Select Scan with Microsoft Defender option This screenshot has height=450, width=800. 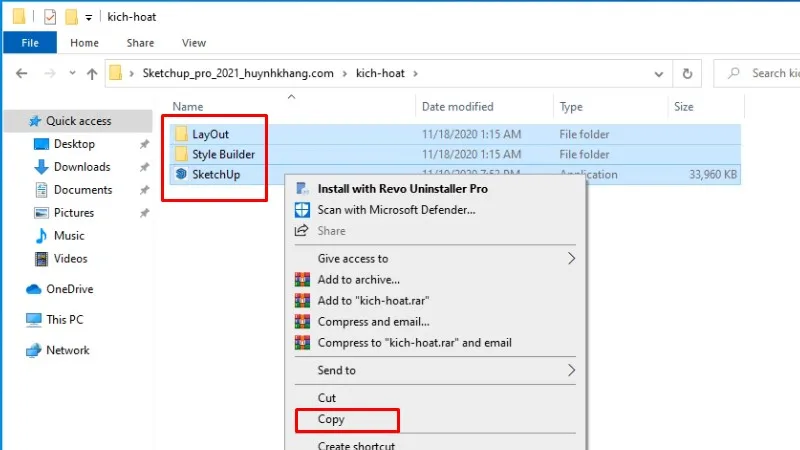[x=396, y=209]
